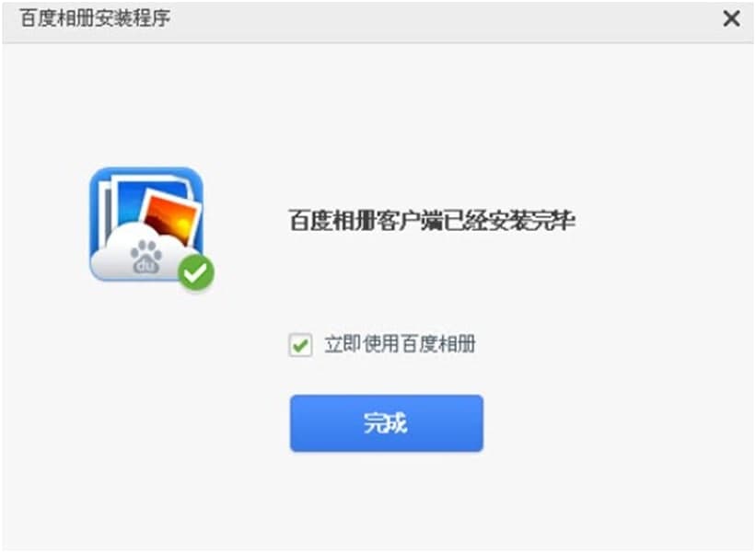Finish setup with the blue 完成 button
The width and height of the screenshot is (756, 553).
(386, 423)
